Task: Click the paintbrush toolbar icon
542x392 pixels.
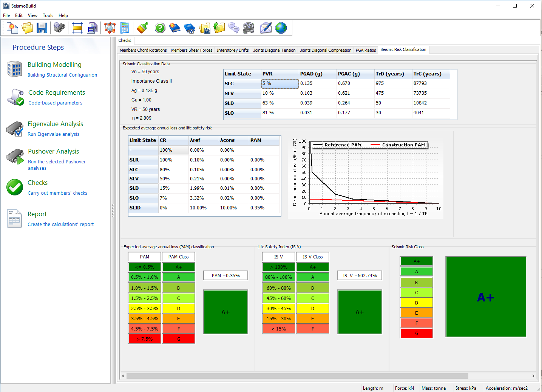Action: (x=142, y=28)
